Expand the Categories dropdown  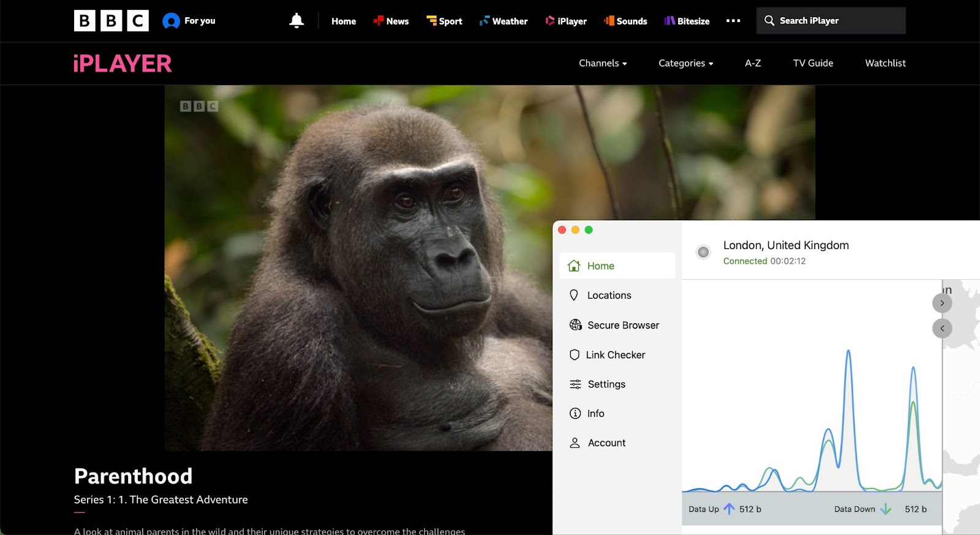pos(685,63)
